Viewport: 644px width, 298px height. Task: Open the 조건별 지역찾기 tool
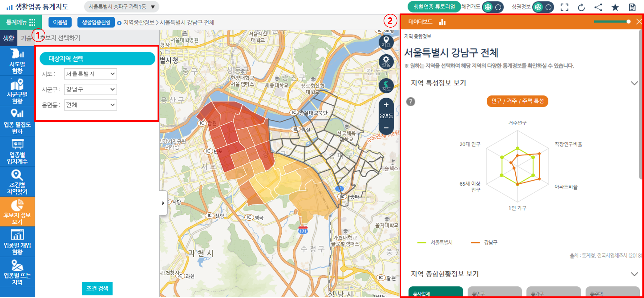click(17, 180)
